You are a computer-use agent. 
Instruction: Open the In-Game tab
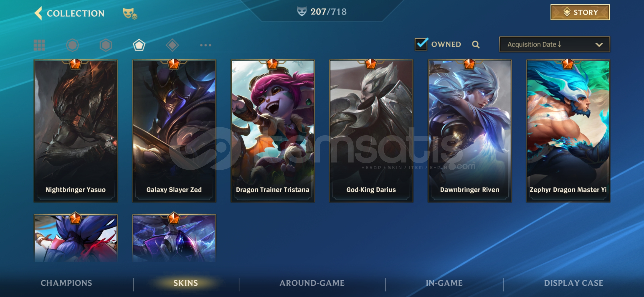tap(444, 283)
